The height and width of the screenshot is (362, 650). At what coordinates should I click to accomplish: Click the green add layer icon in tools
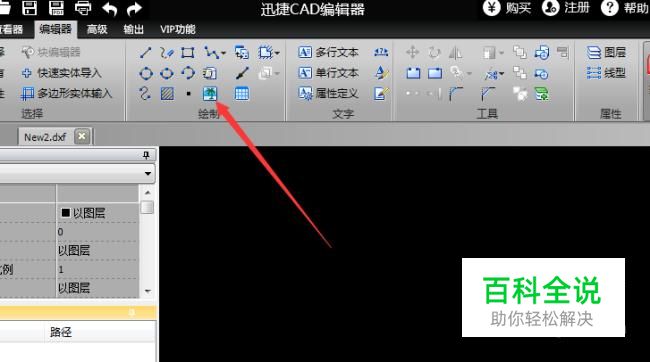[x=542, y=94]
